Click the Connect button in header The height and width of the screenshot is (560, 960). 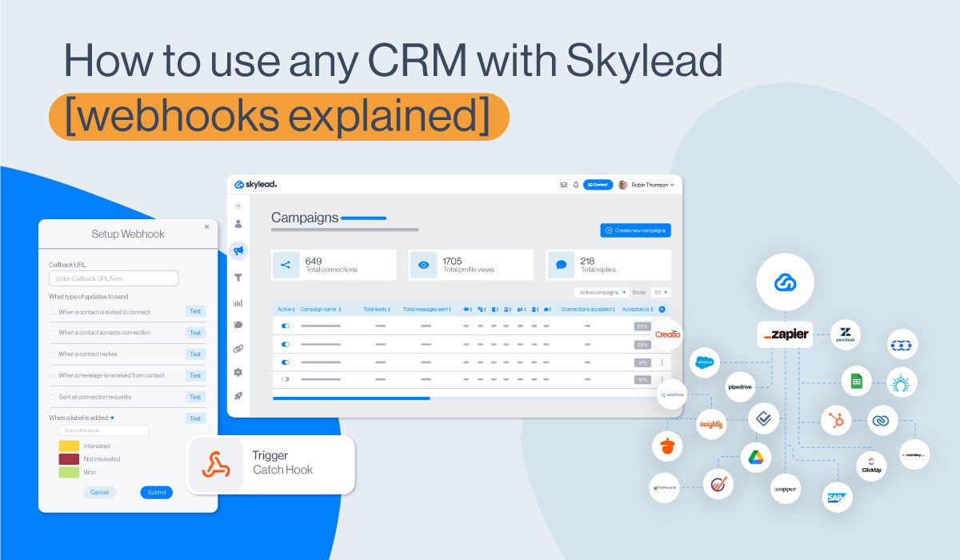click(x=598, y=185)
